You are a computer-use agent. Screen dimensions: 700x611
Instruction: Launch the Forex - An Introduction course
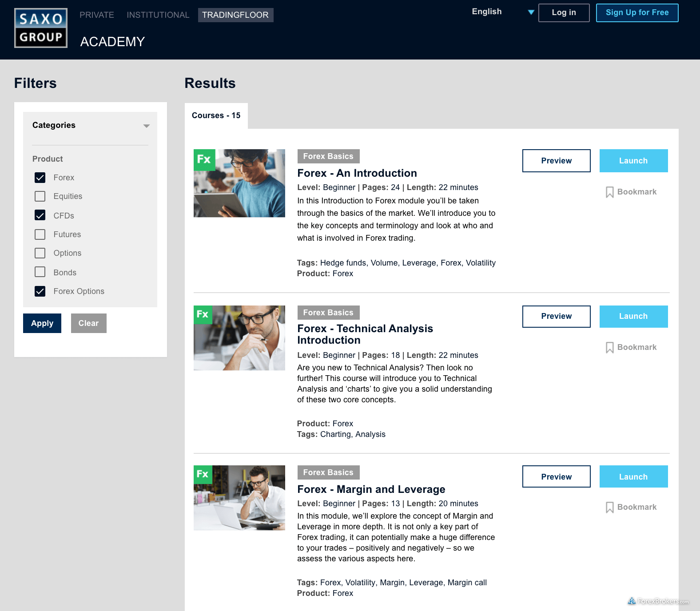(634, 161)
